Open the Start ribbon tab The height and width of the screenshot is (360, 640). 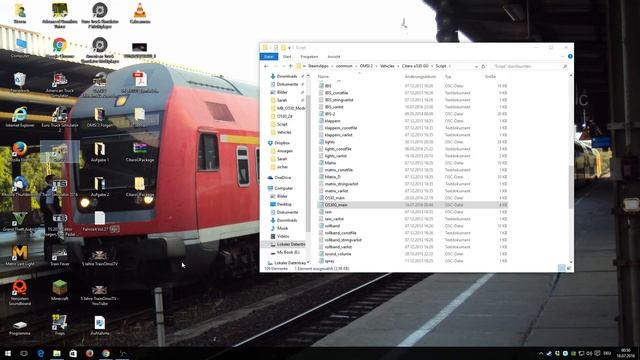click(287, 56)
